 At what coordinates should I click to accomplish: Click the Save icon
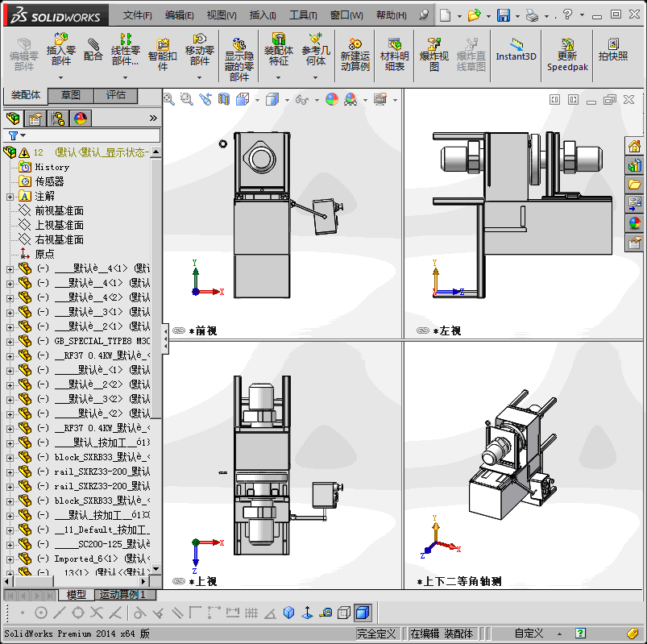pyautogui.click(x=504, y=15)
